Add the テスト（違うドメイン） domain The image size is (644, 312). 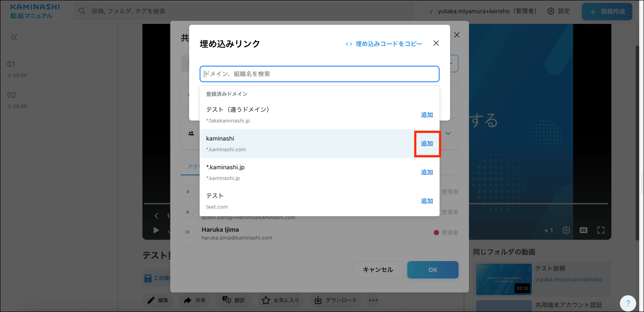pyautogui.click(x=427, y=115)
